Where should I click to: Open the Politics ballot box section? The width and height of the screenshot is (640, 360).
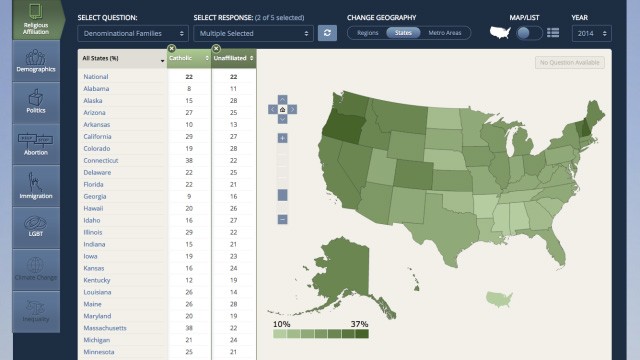point(36,102)
